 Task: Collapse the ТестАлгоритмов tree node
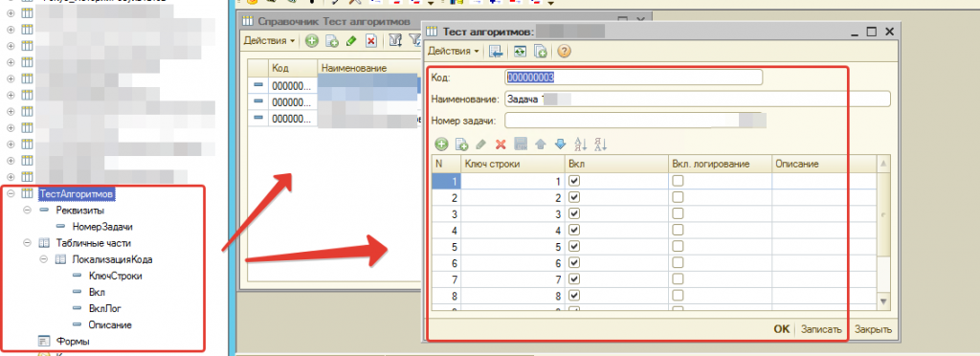click(x=10, y=194)
